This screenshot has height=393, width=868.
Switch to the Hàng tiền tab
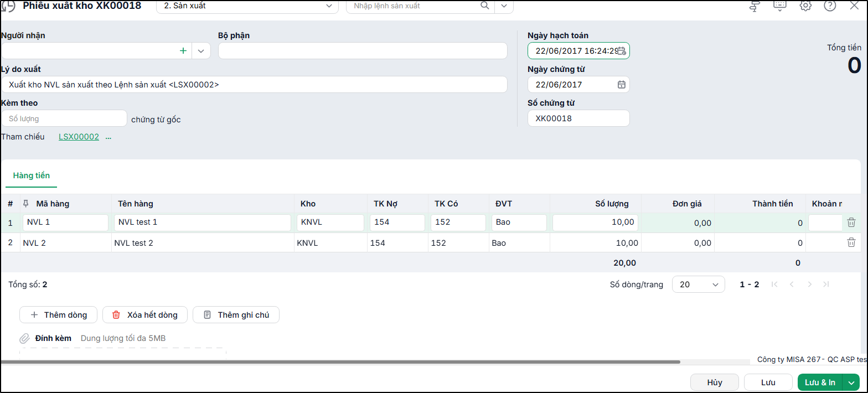click(32, 175)
